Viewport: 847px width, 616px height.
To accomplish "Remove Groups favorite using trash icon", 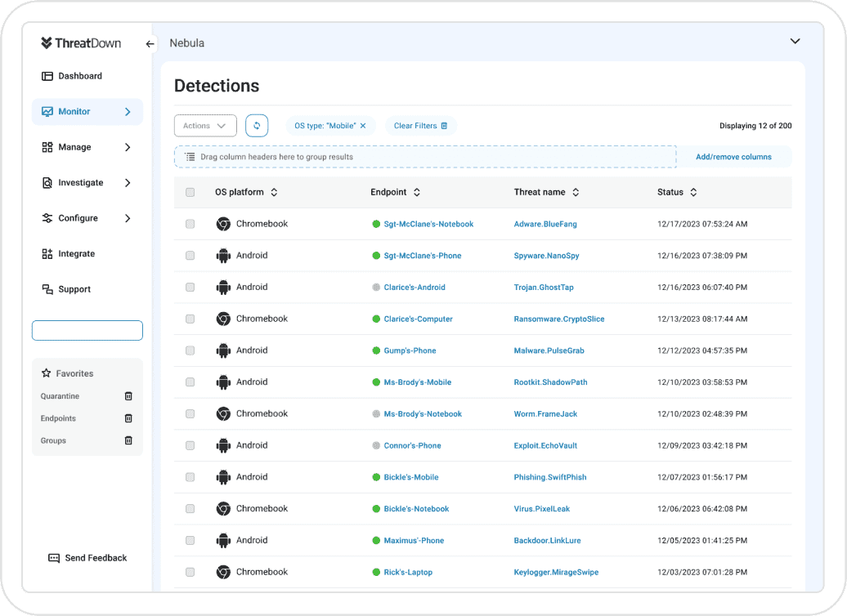I will click(x=128, y=440).
